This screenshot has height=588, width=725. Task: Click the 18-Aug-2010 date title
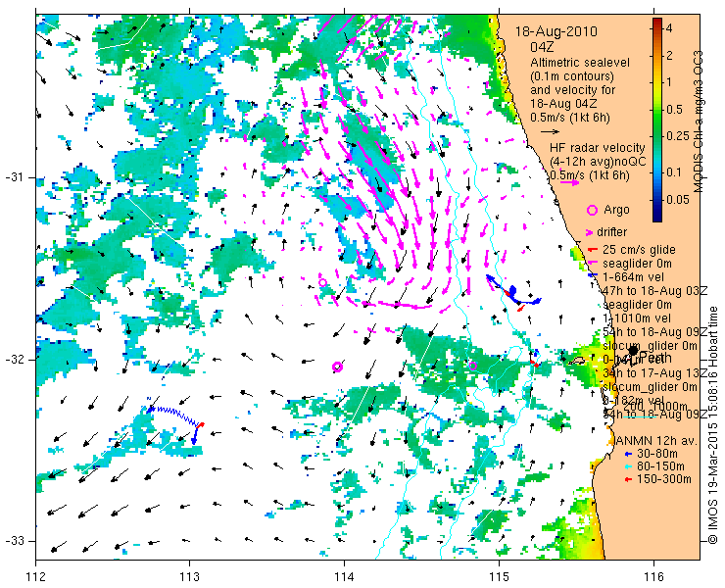(x=556, y=31)
